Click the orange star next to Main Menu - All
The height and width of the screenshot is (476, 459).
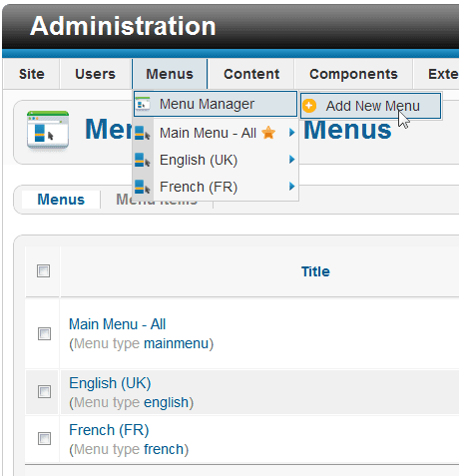click(x=268, y=133)
